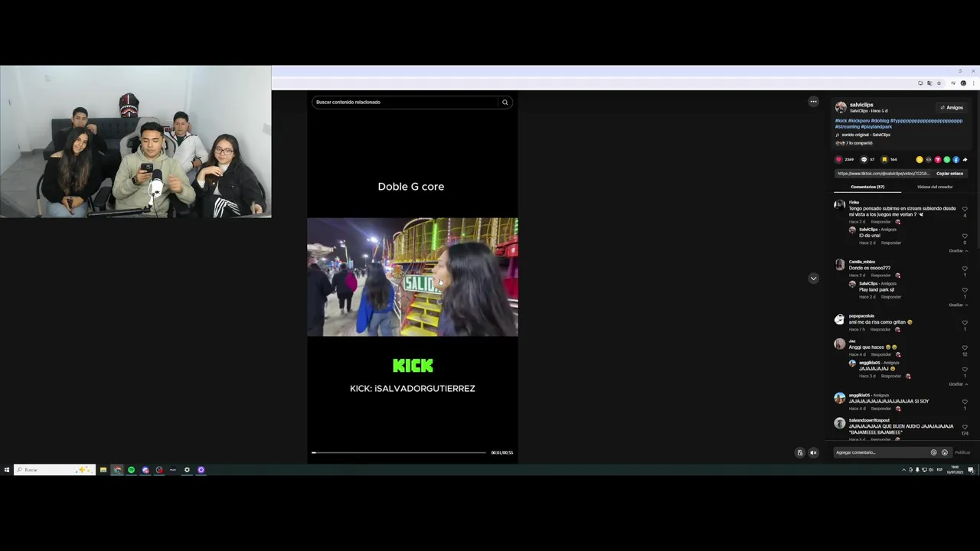Click the yellow repost share icon
Viewport: 980px width, 551px height.
920,160
